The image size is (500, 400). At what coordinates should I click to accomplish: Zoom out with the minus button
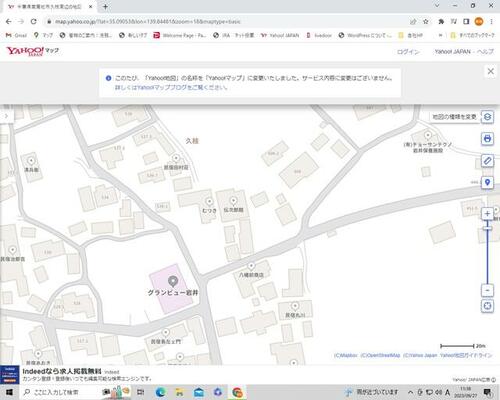click(x=487, y=290)
